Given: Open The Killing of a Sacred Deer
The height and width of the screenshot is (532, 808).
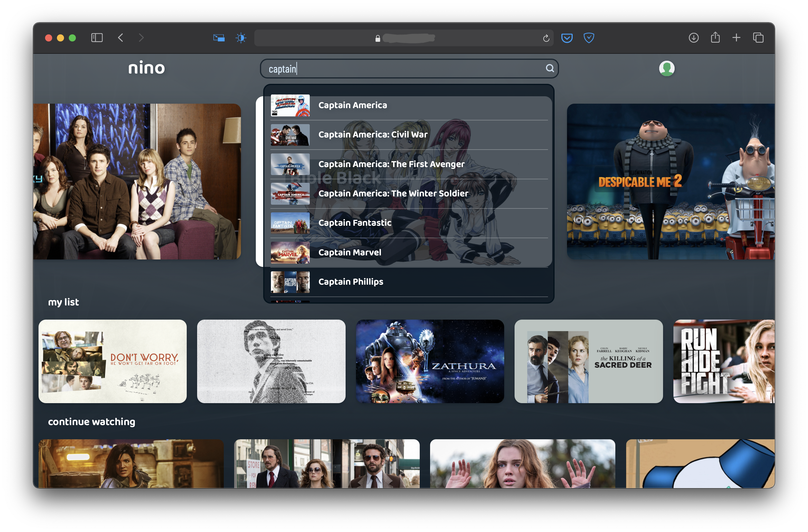Looking at the screenshot, I should [x=588, y=361].
